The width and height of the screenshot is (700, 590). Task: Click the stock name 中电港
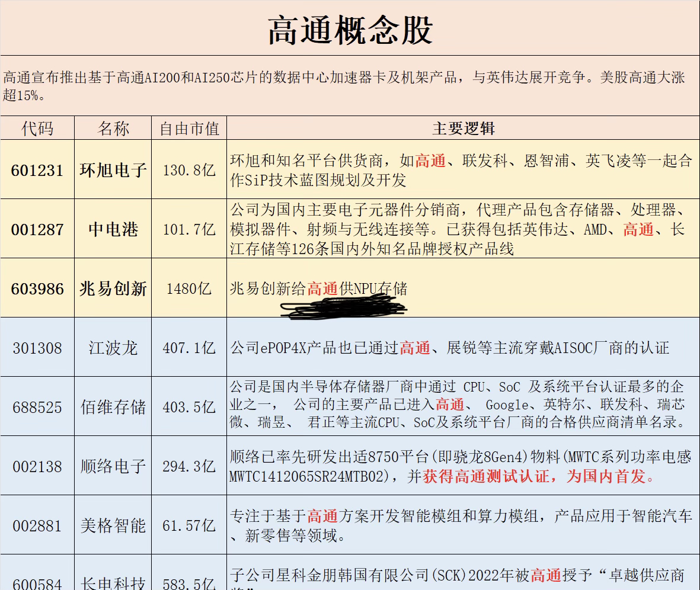pos(113,229)
